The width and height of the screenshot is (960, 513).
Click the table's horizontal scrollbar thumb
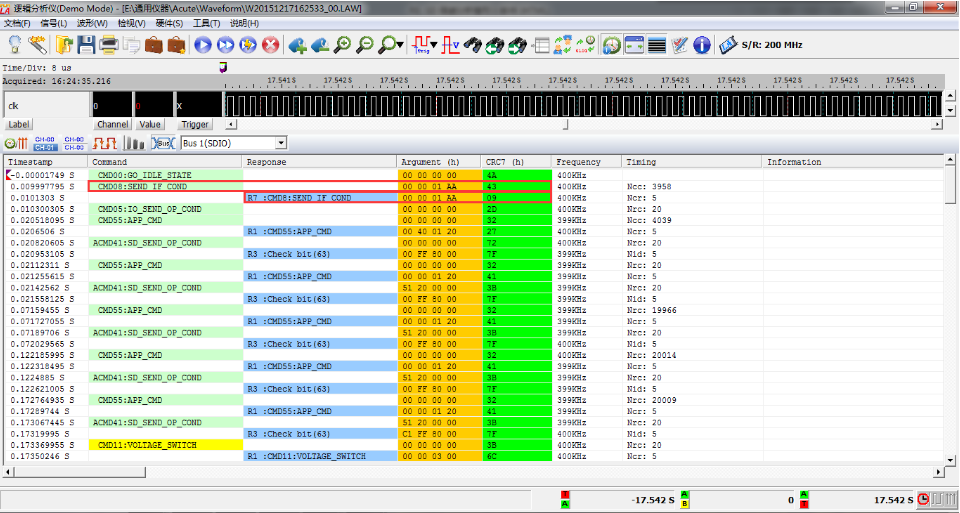(x=80, y=472)
